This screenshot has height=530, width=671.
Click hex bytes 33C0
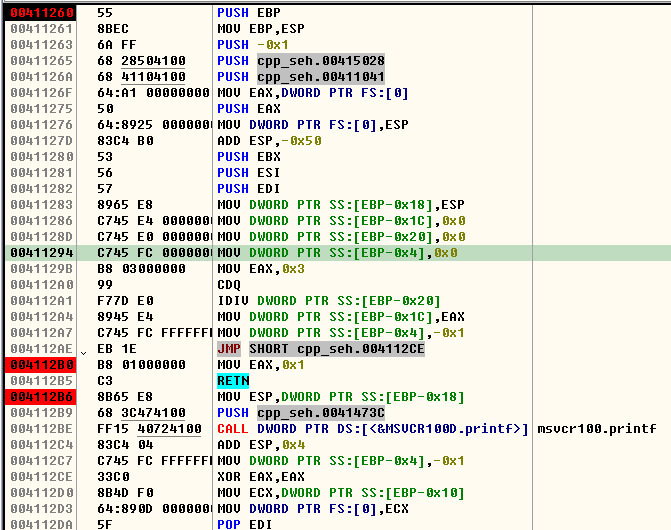pyautogui.click(x=113, y=477)
